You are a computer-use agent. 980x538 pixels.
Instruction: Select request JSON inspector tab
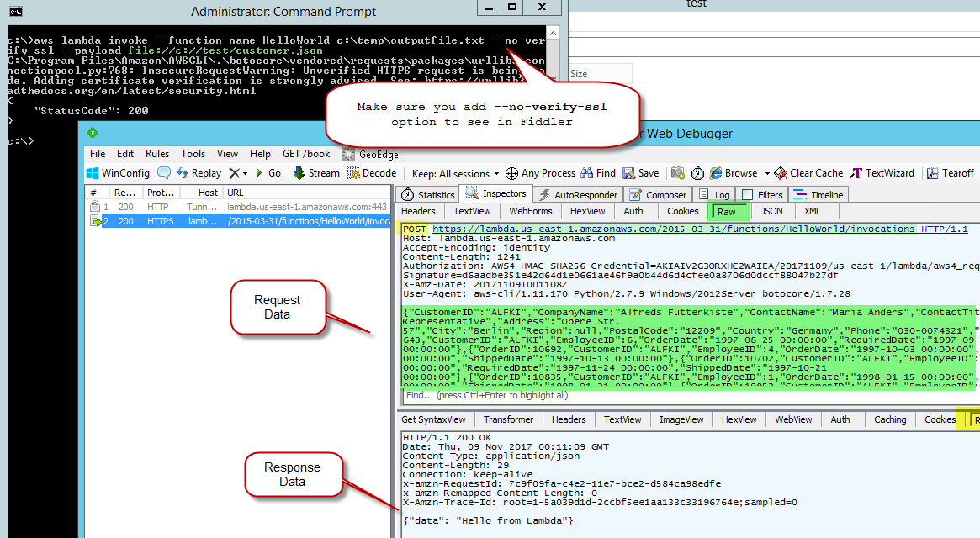tap(771, 211)
